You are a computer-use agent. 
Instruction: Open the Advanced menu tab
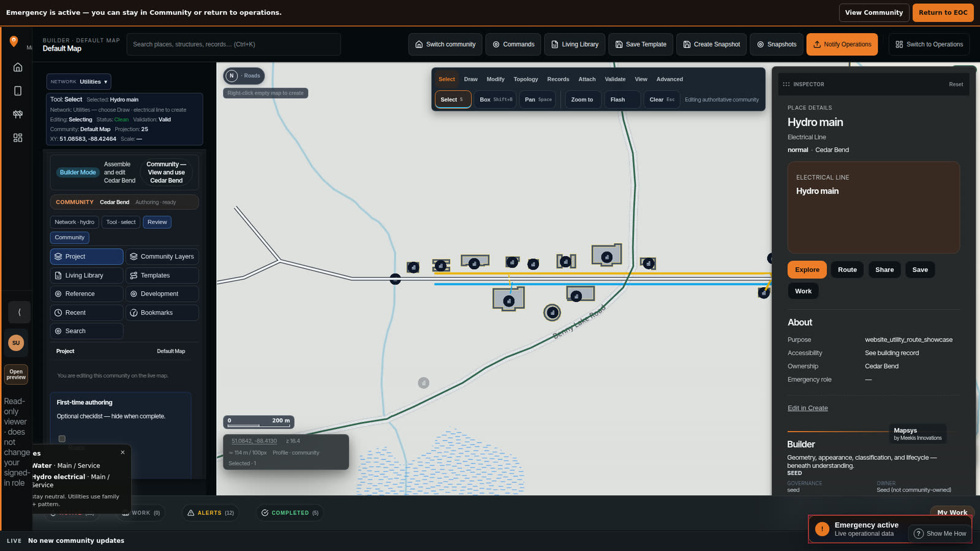pos(669,79)
